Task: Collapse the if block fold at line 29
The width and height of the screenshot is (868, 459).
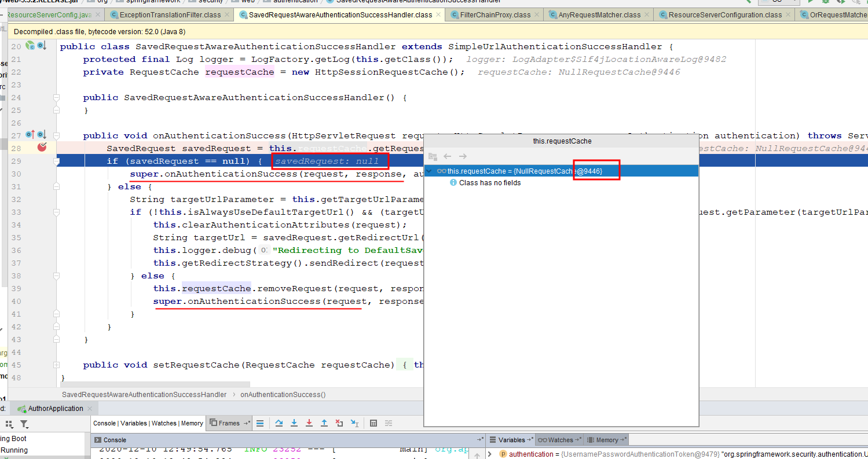Action: (56, 161)
